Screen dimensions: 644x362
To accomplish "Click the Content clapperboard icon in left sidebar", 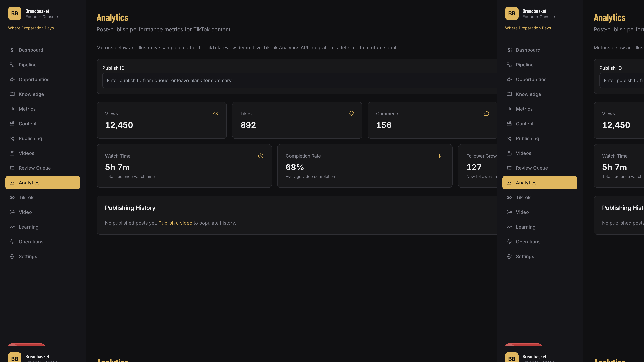I will tap(12, 124).
